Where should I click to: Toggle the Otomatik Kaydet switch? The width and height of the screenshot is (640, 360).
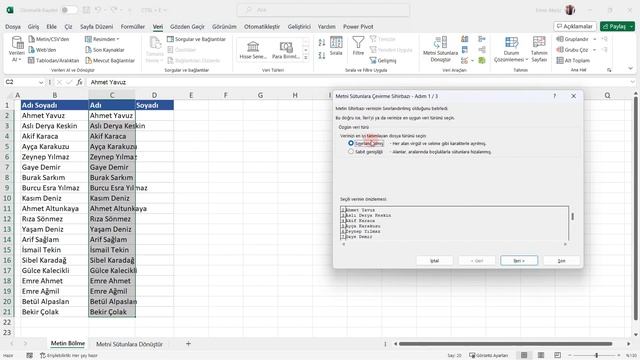[x=69, y=10]
